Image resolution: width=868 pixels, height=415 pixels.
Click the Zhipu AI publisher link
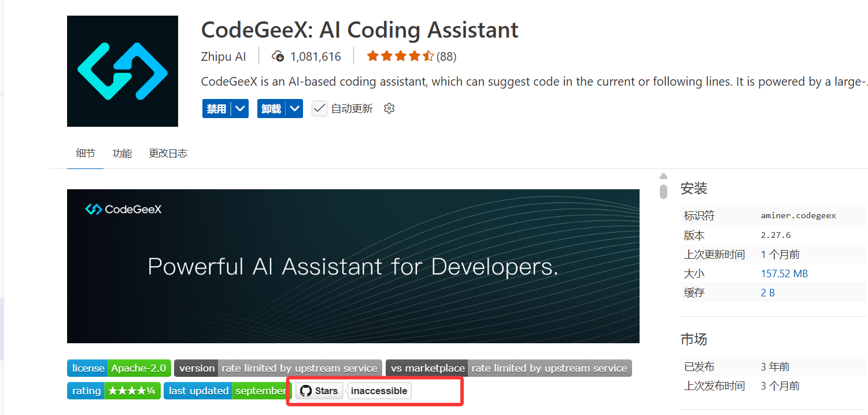[x=223, y=57]
